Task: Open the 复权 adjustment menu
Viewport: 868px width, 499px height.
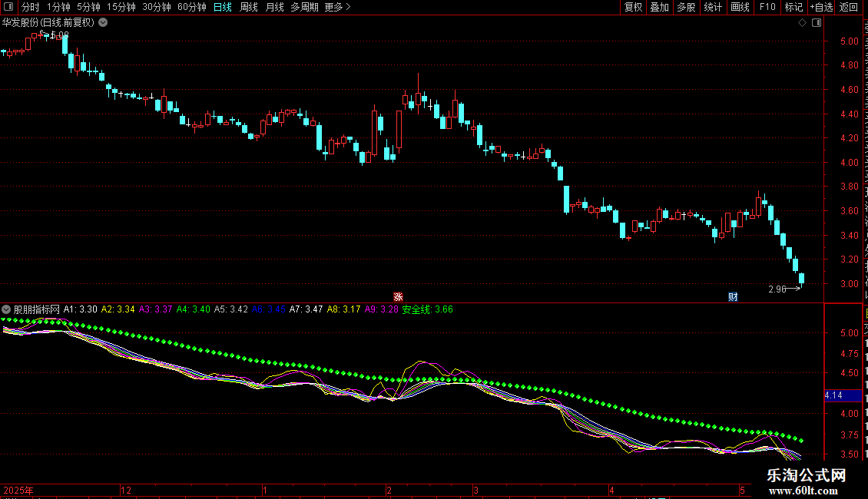Action: pyautogui.click(x=633, y=7)
